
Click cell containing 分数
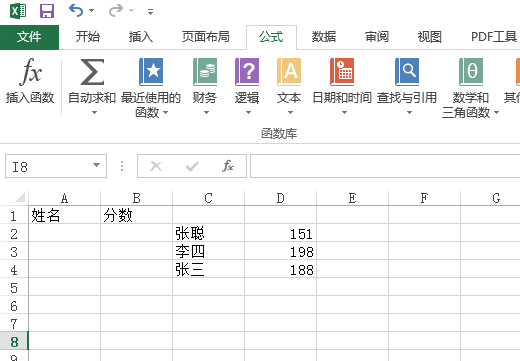coord(137,215)
